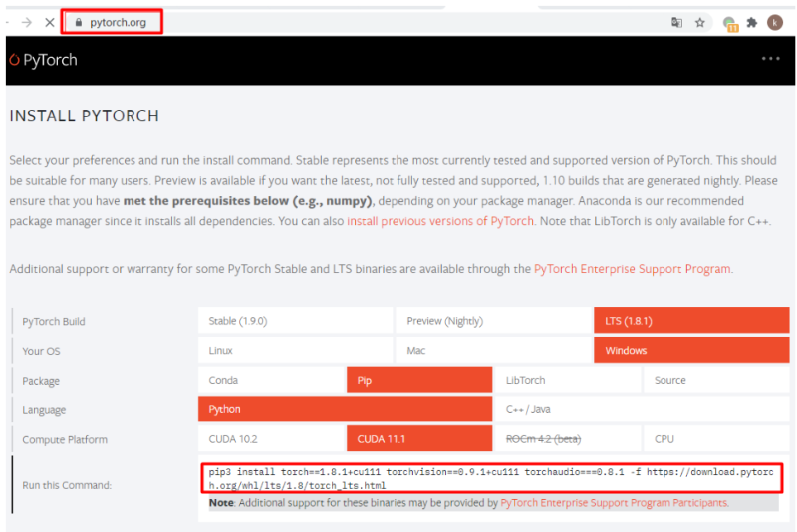Select LTS (1.8.1) build
The height and width of the screenshot is (532, 797).
pos(691,321)
